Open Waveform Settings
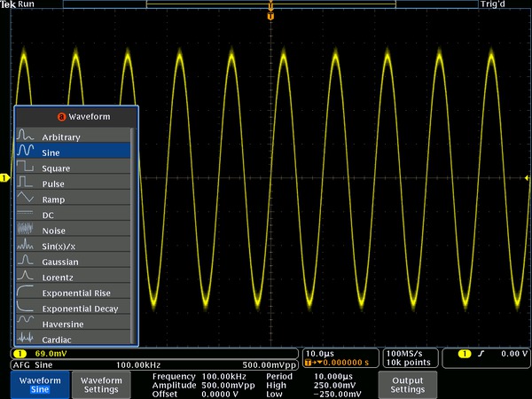532x399 pixels. click(x=101, y=384)
